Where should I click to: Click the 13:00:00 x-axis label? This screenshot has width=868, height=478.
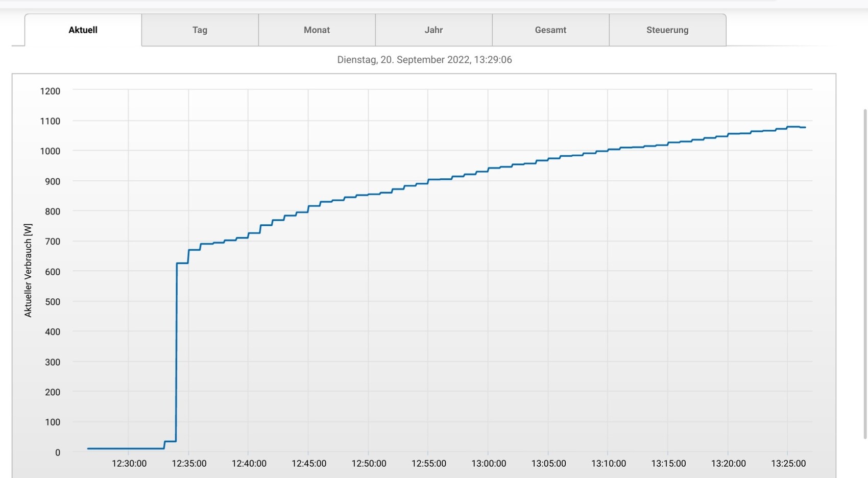pos(489,464)
